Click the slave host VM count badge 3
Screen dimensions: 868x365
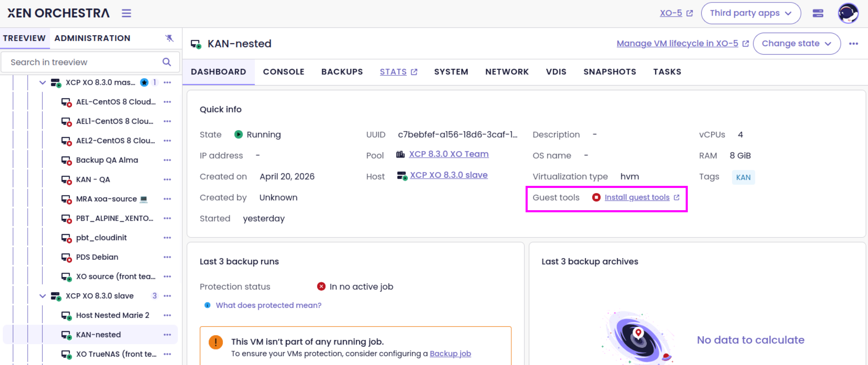click(155, 296)
